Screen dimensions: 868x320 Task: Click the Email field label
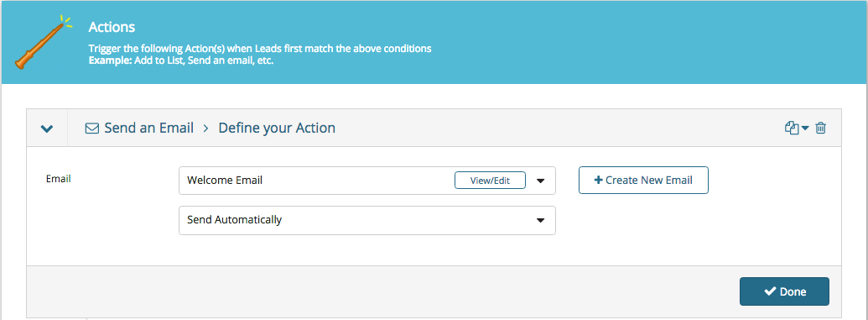[58, 179]
